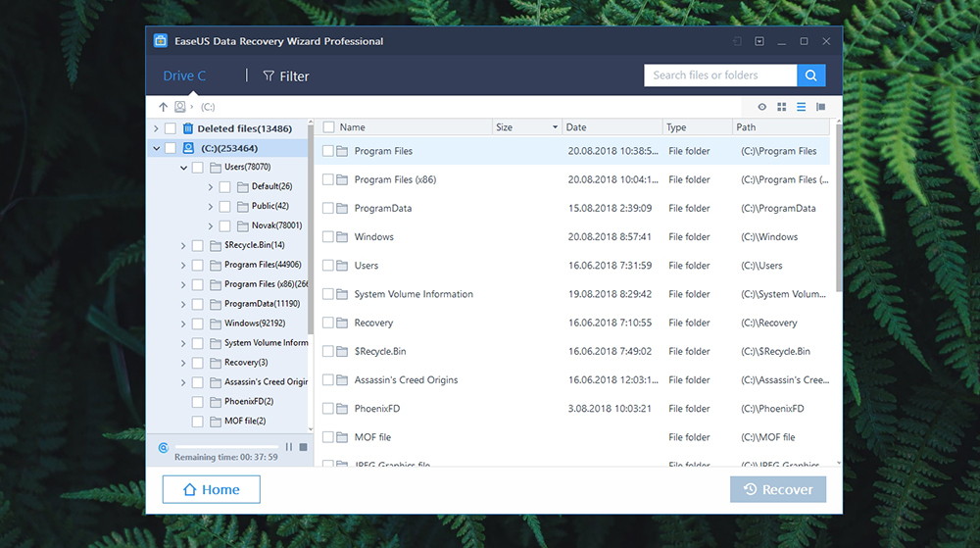The image size is (980, 548).
Task: Select MOF file(2) in the tree
Action: [x=245, y=422]
